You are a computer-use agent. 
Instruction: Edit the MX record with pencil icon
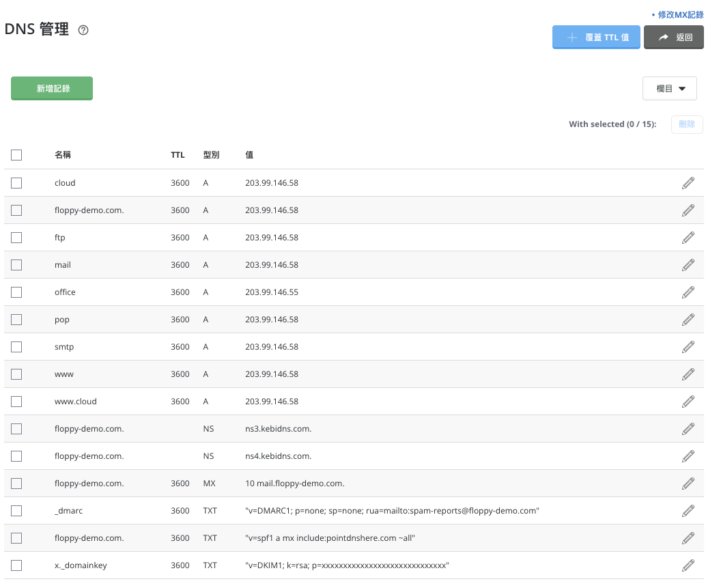688,484
